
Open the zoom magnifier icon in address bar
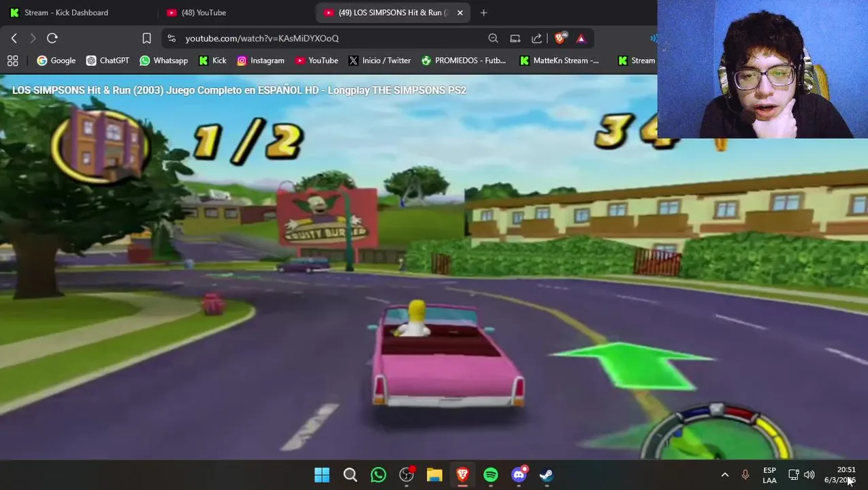(x=493, y=38)
